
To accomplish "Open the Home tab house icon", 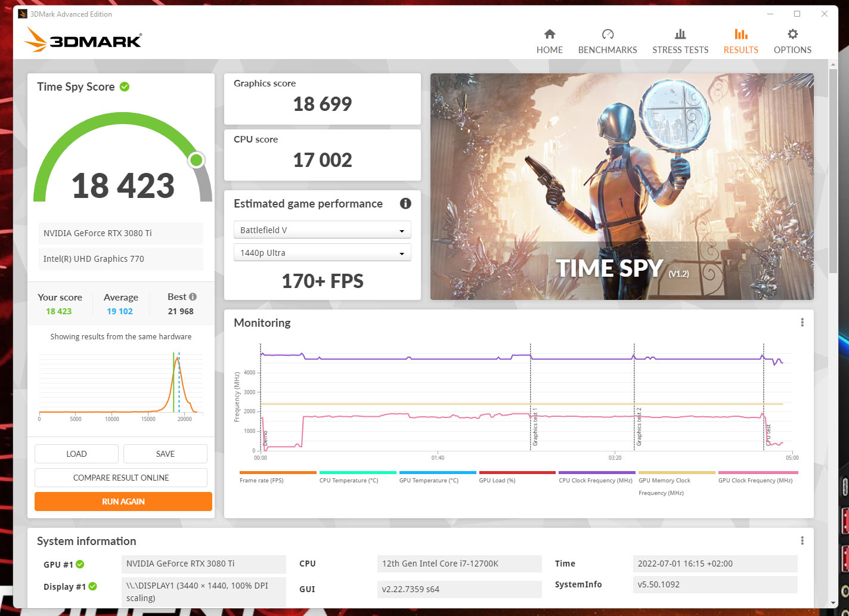I will click(x=550, y=34).
